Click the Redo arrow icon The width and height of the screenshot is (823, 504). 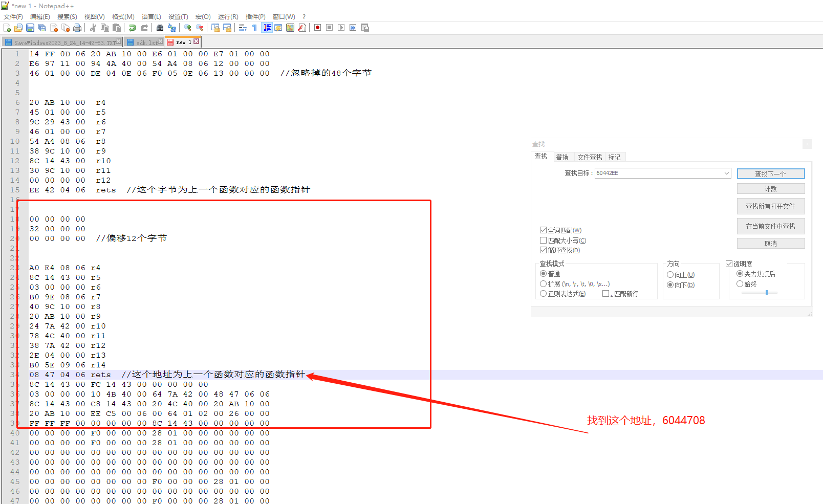[x=144, y=28]
